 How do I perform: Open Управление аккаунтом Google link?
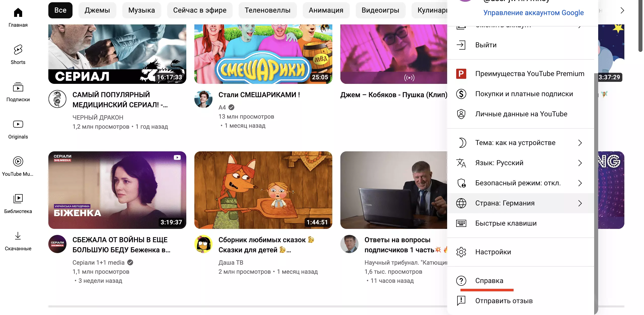(x=533, y=13)
